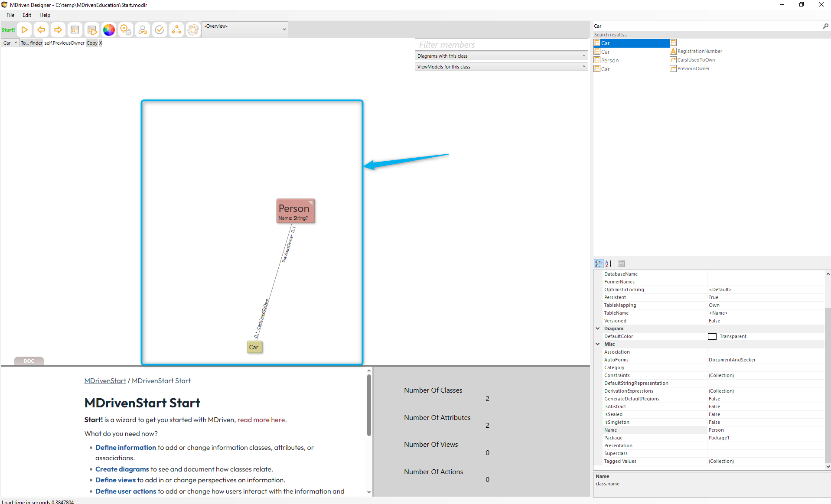The image size is (831, 504).
Task: Click the 'read more here' link
Action: click(261, 419)
